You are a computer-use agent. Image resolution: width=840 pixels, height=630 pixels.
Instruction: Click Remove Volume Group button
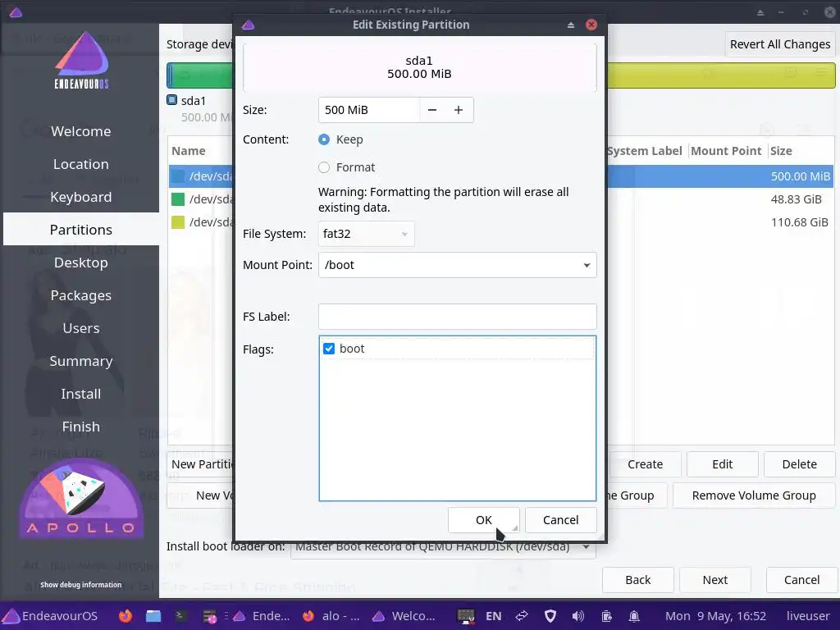(754, 495)
